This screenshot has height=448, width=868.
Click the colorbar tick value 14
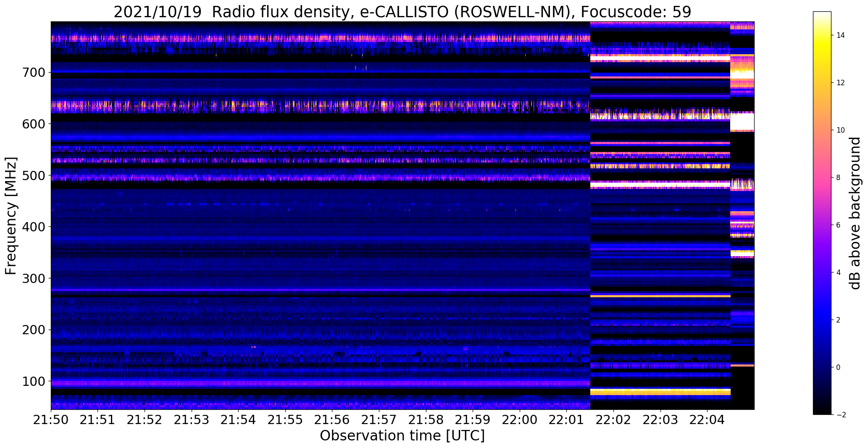coord(841,35)
